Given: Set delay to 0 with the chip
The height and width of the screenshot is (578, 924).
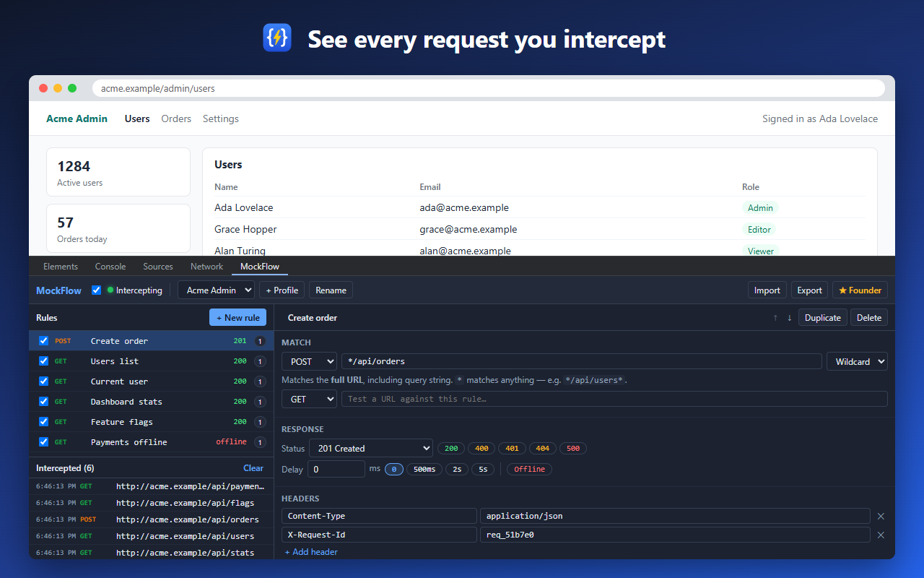Looking at the screenshot, I should click(393, 469).
